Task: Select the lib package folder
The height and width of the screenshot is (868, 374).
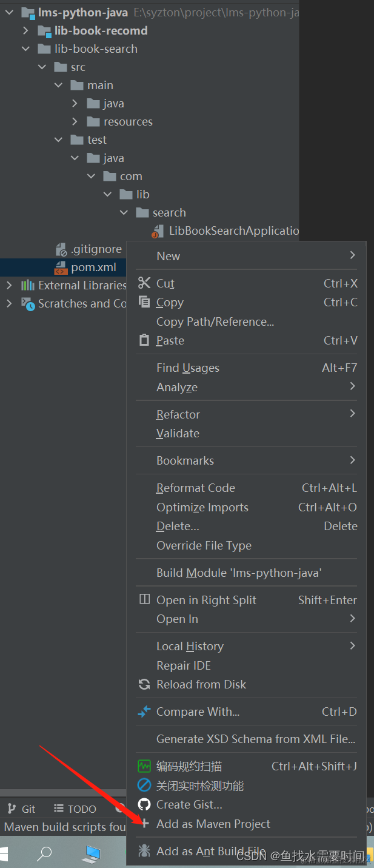Action: click(135, 194)
